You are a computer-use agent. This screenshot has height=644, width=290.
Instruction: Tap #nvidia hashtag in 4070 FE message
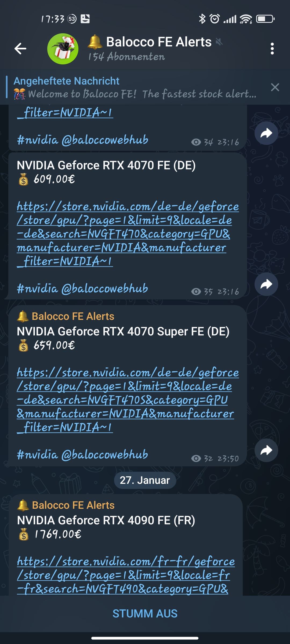[x=37, y=288]
